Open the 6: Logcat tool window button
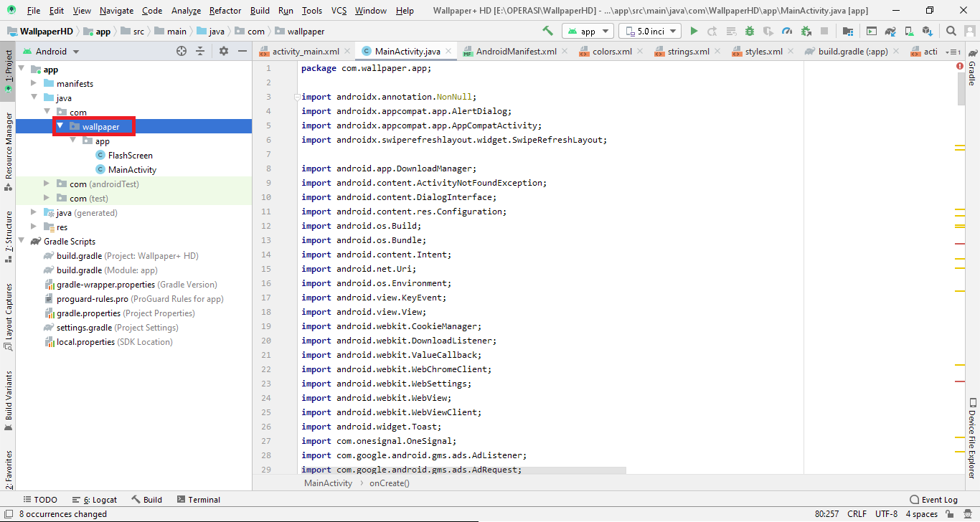The height and width of the screenshot is (522, 980). 94,500
